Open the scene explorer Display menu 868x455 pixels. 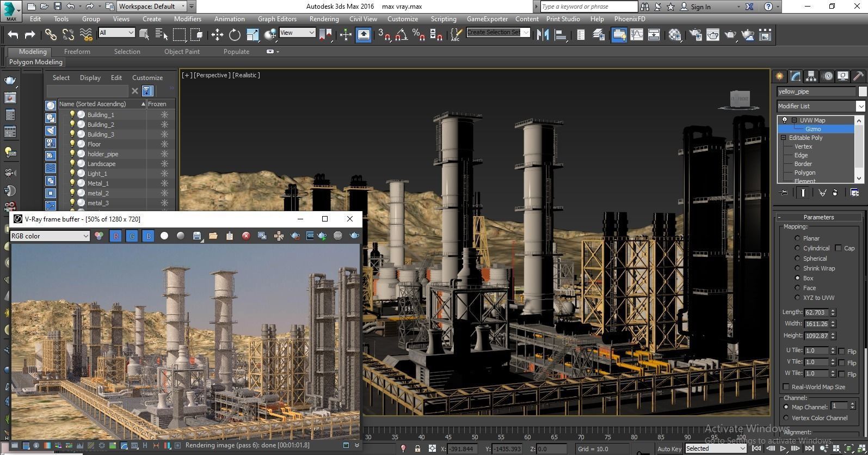click(90, 78)
